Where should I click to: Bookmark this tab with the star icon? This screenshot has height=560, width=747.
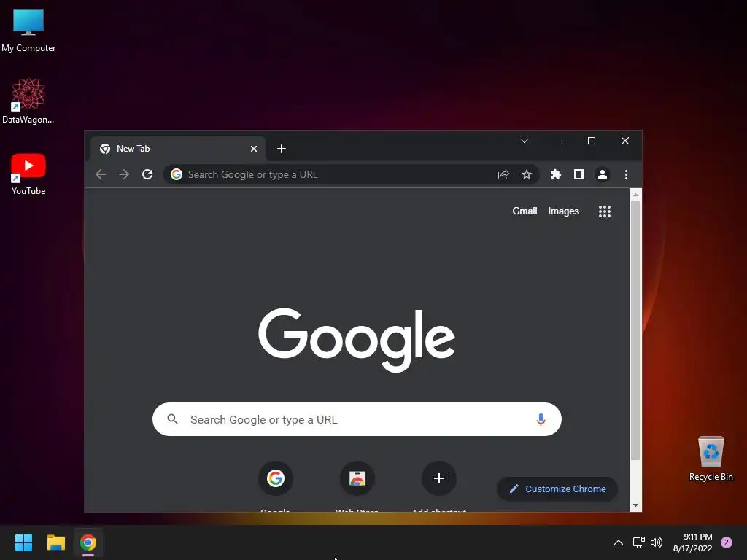[x=527, y=175]
